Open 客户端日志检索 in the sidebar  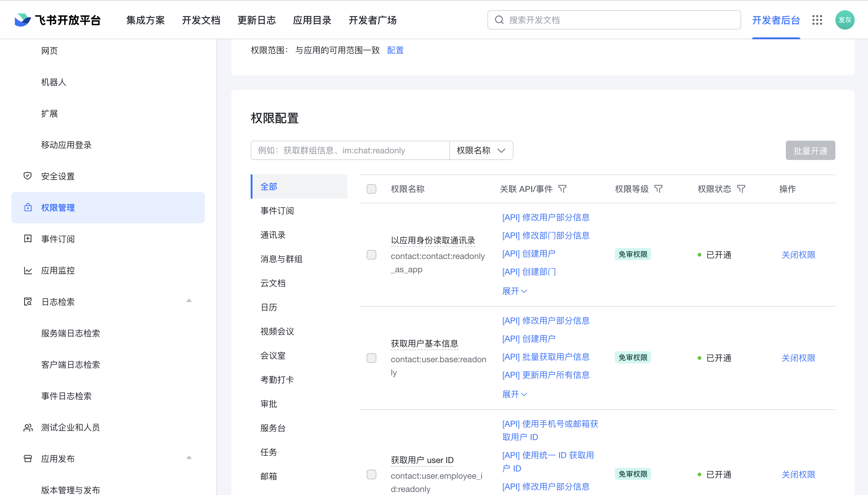coord(70,364)
